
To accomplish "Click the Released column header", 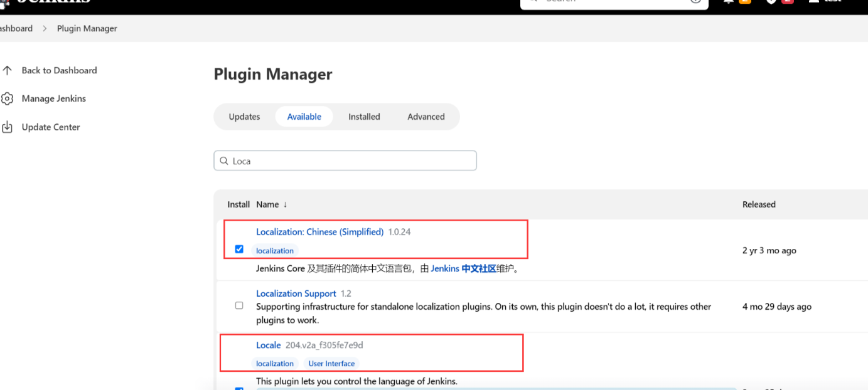I will [759, 204].
